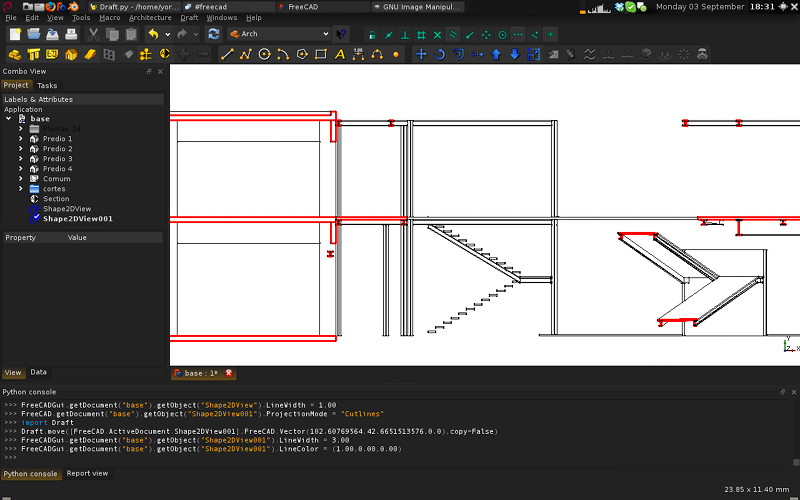The width and height of the screenshot is (800, 500).
Task: Select the Shape2DView001 object in tree
Action: [x=78, y=218]
